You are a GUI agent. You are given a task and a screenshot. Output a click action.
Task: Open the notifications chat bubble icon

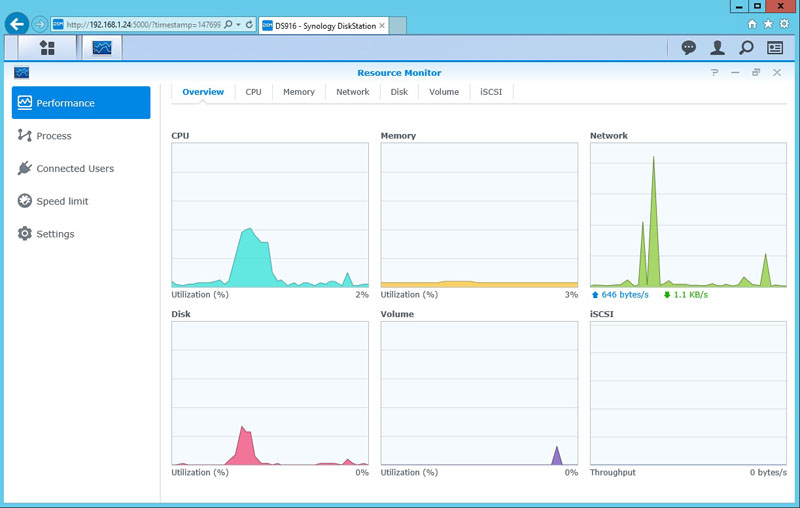(688, 47)
